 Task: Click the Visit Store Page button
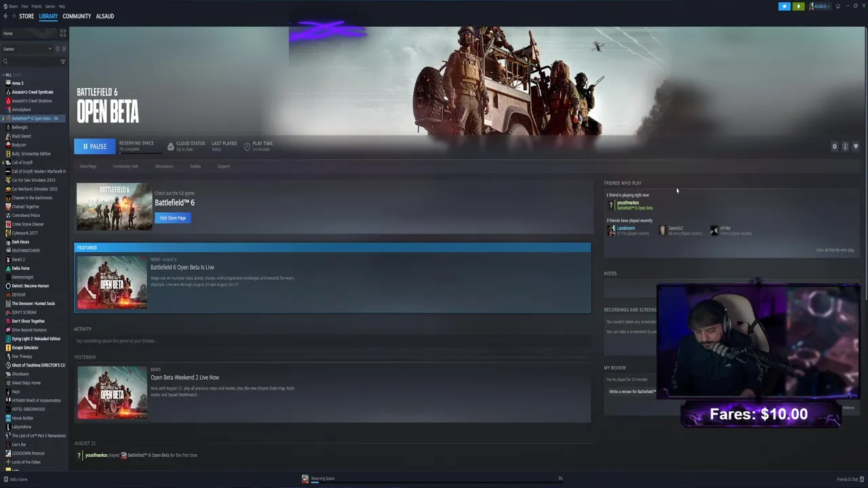173,218
